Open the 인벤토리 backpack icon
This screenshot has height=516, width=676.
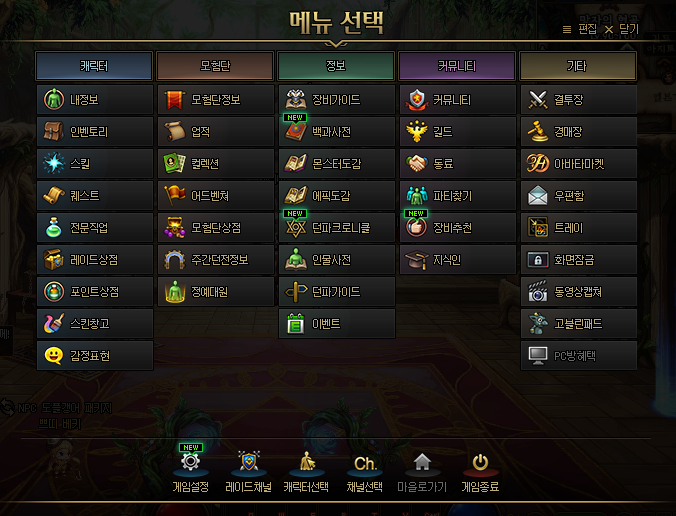(53, 131)
